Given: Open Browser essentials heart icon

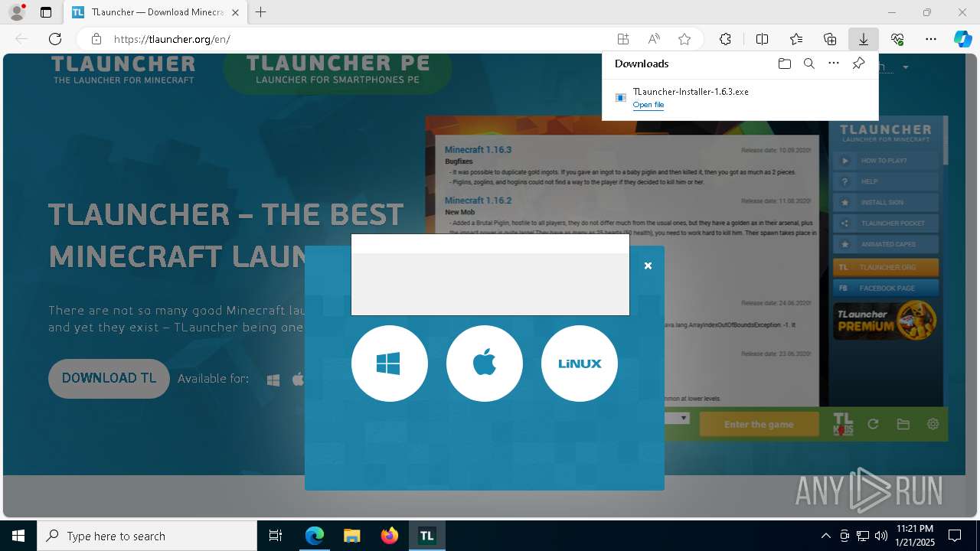Looking at the screenshot, I should tap(897, 39).
